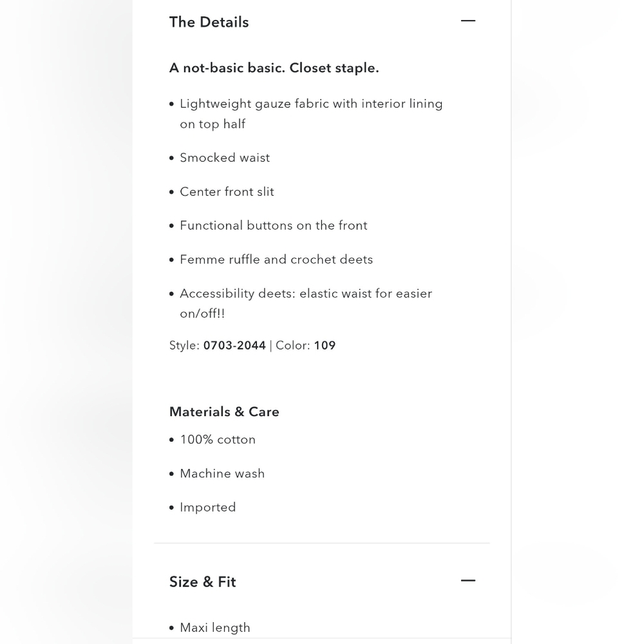644x644 pixels.
Task: Click the Size & Fit heading
Action: [x=202, y=582]
